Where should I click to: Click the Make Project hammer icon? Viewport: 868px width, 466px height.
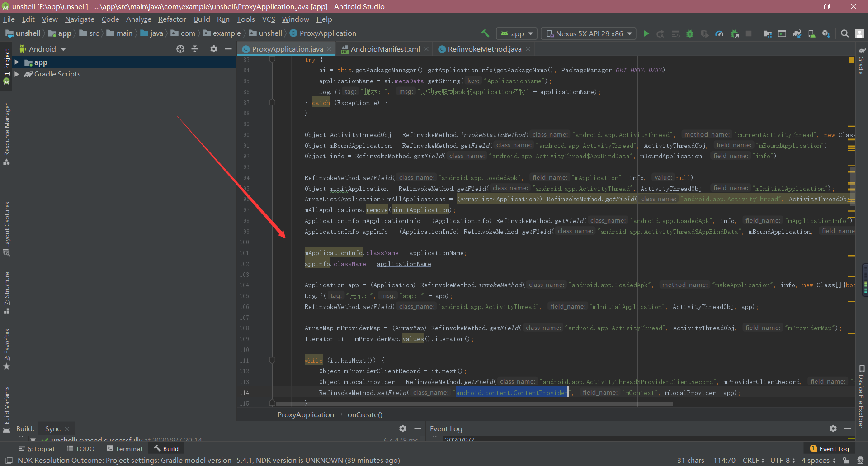pos(485,33)
